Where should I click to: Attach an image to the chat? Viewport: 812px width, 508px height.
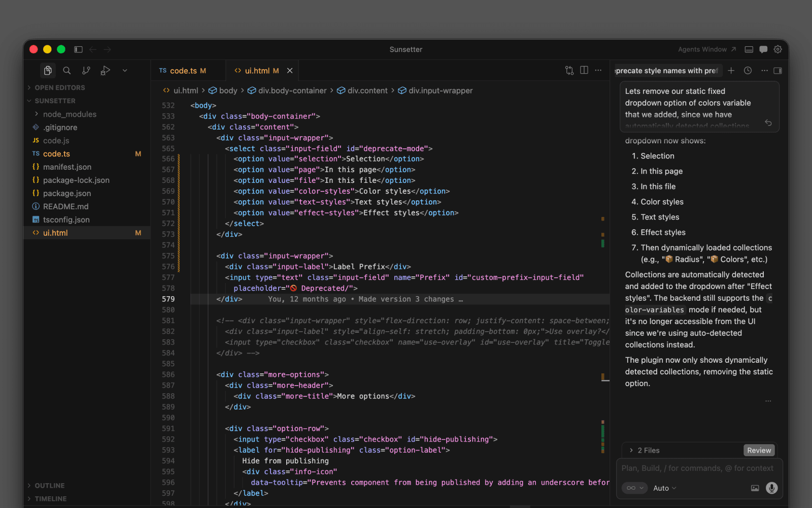(755, 488)
